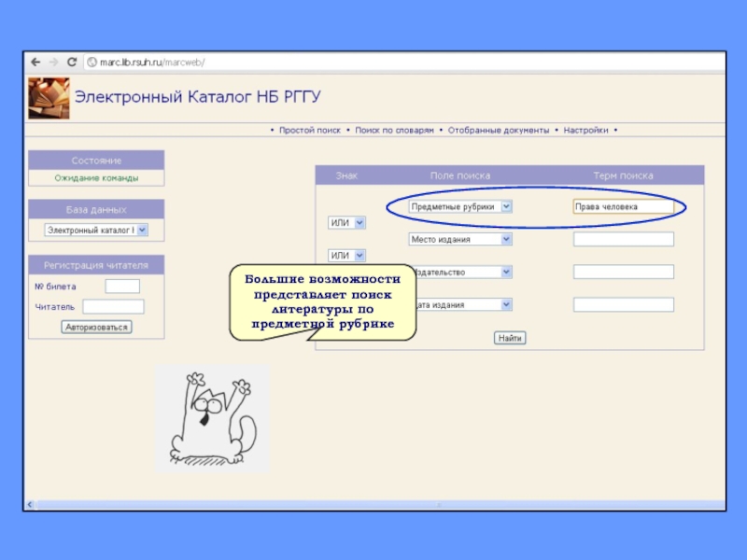Click search term field for Место издания
The height and width of the screenshot is (560, 747).
624,239
